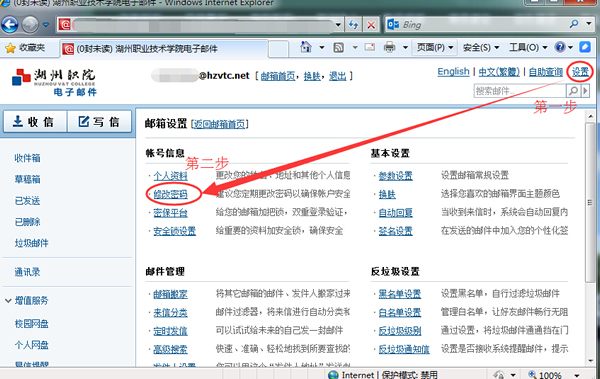Open the 工具(O) menu

(528, 47)
